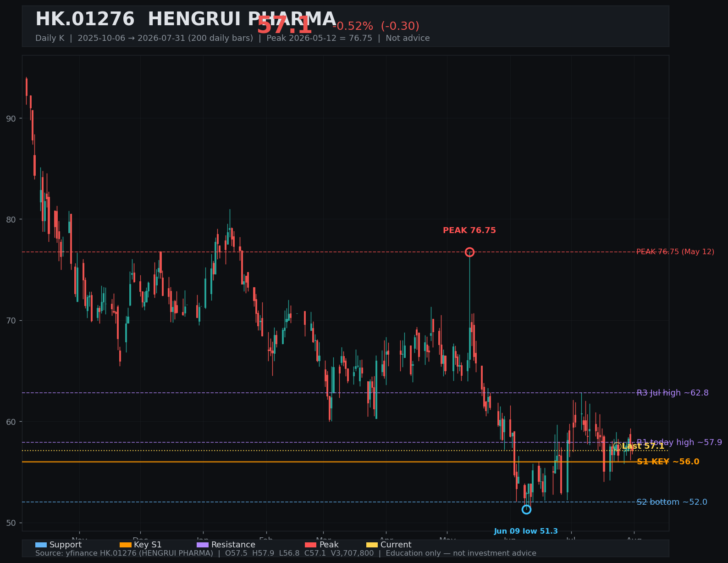Click the purple Resistance legend swatch
The height and width of the screenshot is (563, 728).
[x=203, y=545]
